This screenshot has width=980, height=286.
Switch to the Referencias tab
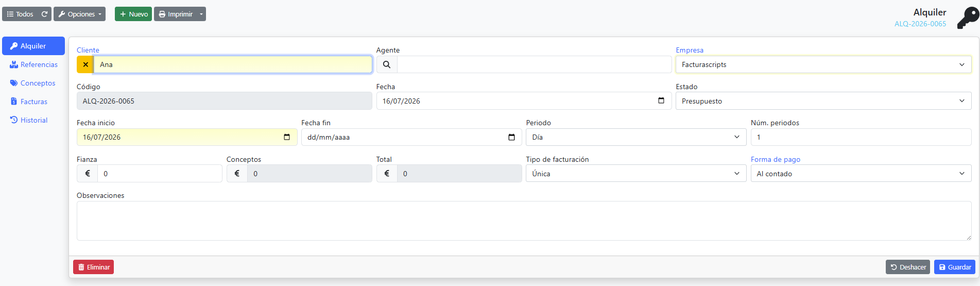pyautogui.click(x=33, y=64)
